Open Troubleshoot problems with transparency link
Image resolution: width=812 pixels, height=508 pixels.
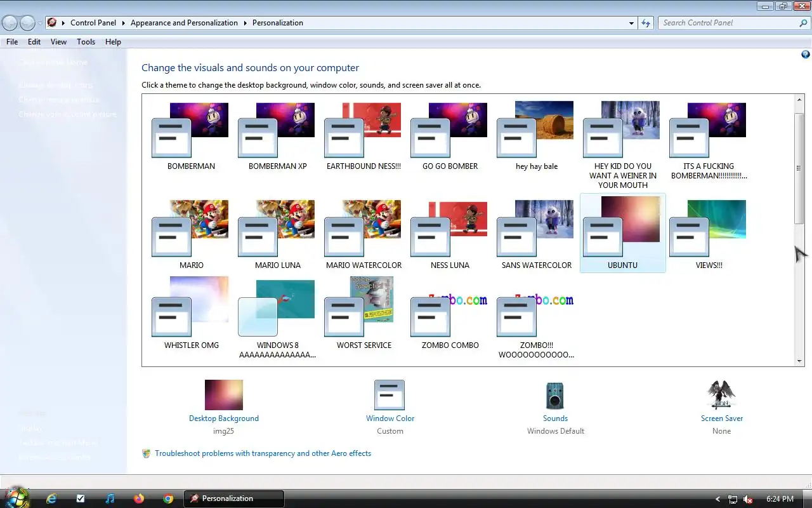click(x=263, y=453)
